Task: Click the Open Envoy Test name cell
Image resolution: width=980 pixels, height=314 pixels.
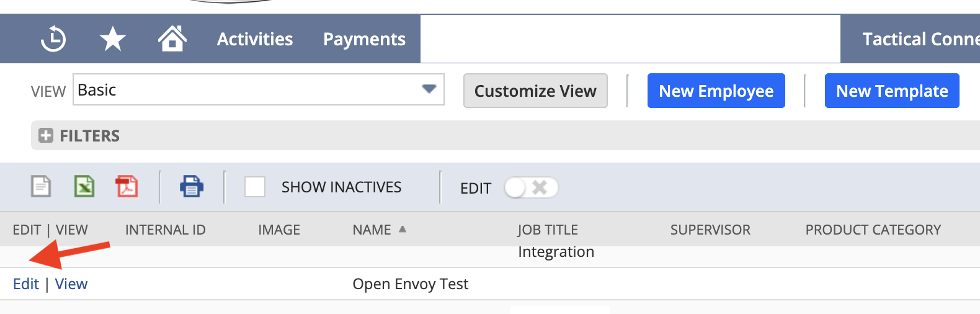Action: (x=411, y=284)
